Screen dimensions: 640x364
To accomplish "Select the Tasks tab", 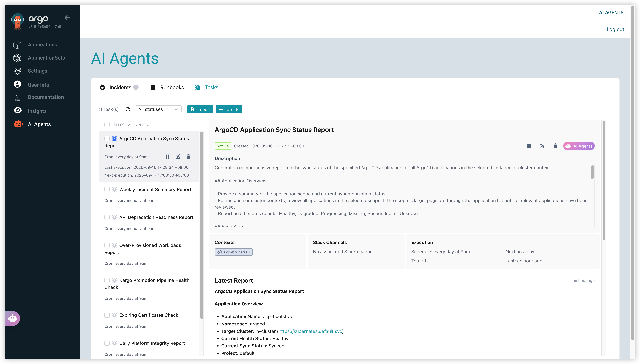I will pos(206,87).
